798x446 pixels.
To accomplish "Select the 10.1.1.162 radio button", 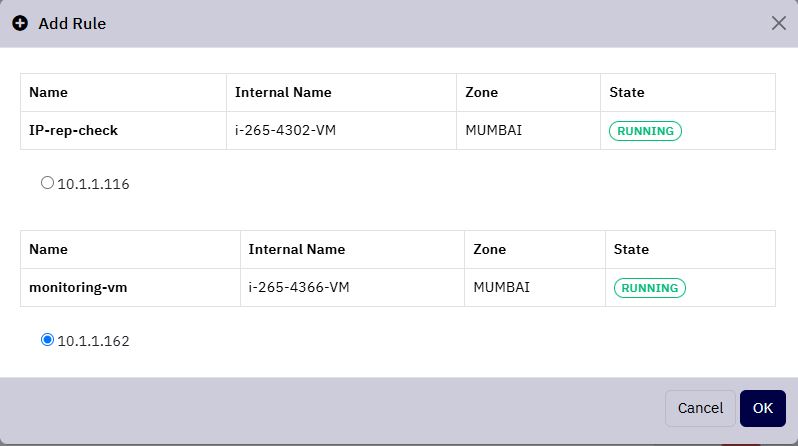I will coord(47,340).
